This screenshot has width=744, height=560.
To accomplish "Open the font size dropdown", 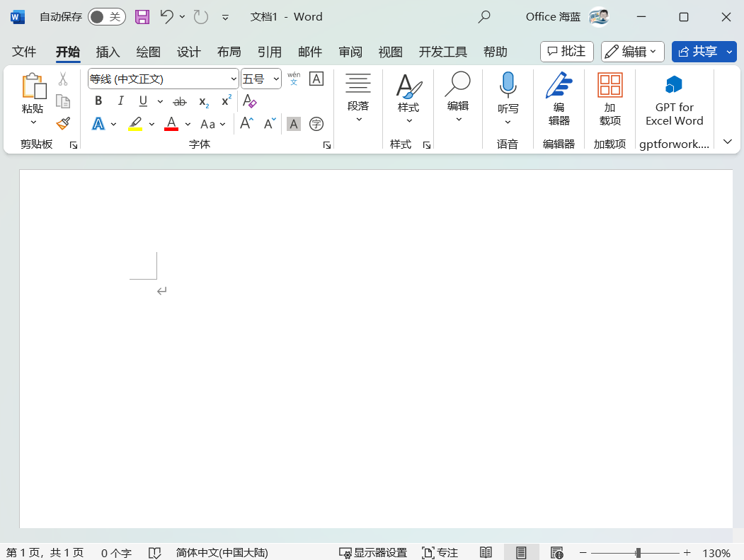I will pos(275,79).
